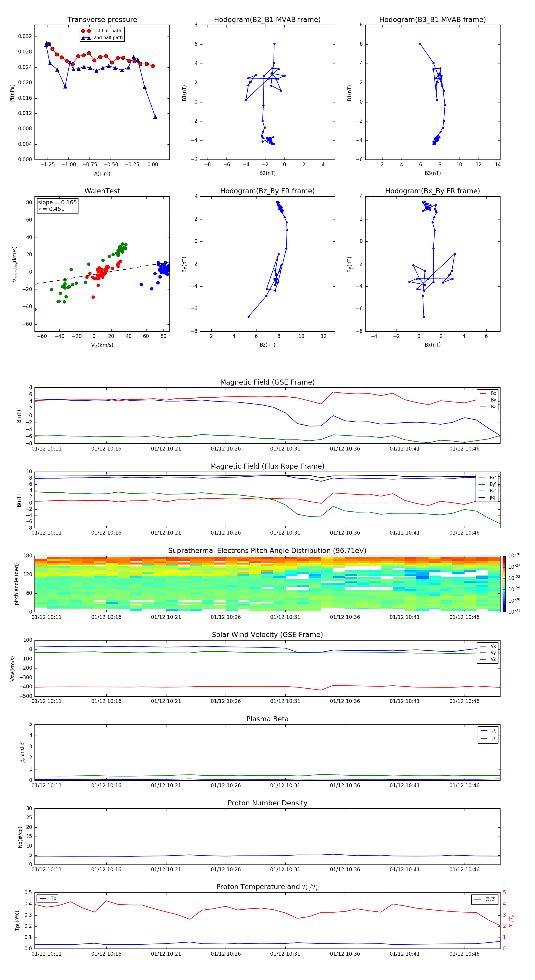This screenshot has width=535, height=980.
Task: Click 'Pt(nPa)' y-axis label
Action: click(x=12, y=93)
